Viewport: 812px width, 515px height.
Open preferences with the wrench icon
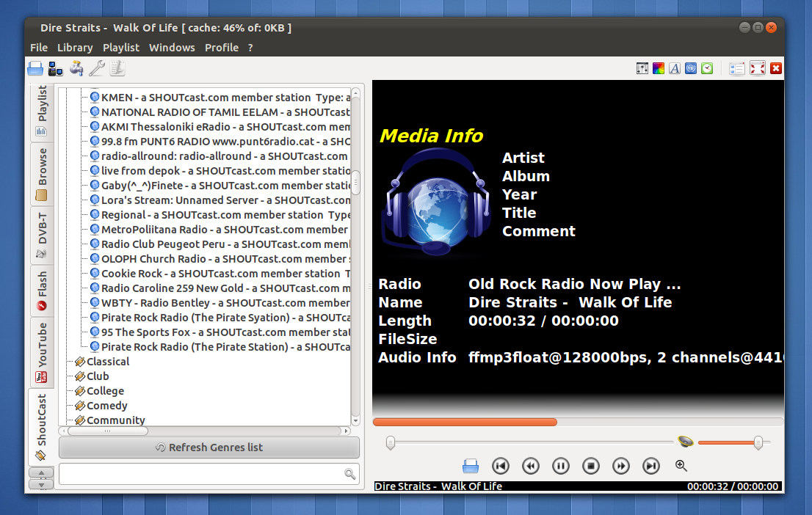tap(97, 68)
